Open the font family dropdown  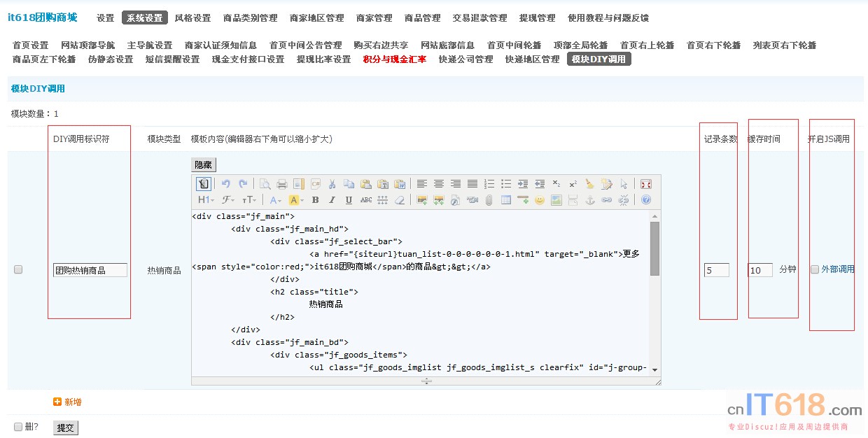pos(227,200)
